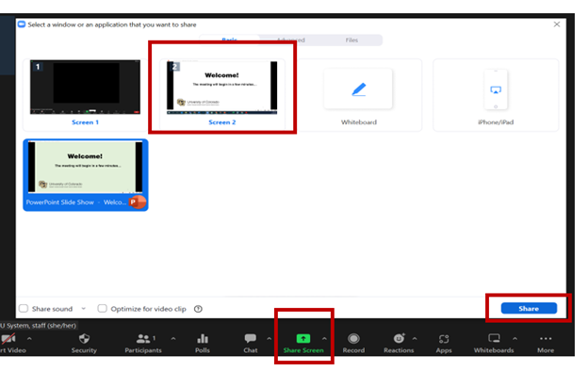The image size is (588, 371).
Task: Click the More three-dots icon
Action: click(x=546, y=338)
